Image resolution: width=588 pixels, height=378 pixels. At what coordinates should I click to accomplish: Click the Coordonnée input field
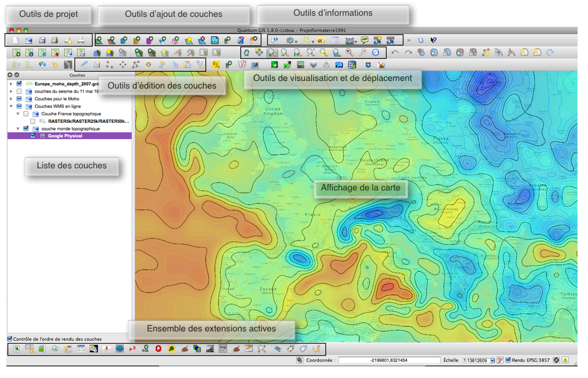[388, 361]
